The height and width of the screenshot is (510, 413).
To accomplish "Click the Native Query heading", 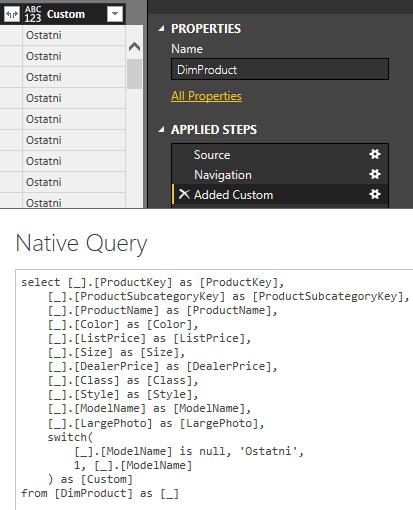I will (x=82, y=243).
